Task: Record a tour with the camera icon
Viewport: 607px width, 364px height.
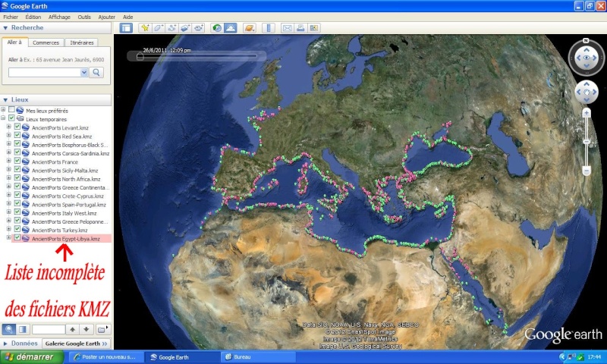Action: tap(199, 28)
